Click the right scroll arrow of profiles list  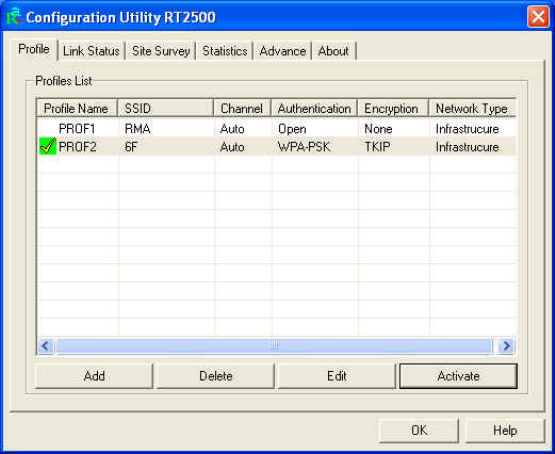click(507, 346)
